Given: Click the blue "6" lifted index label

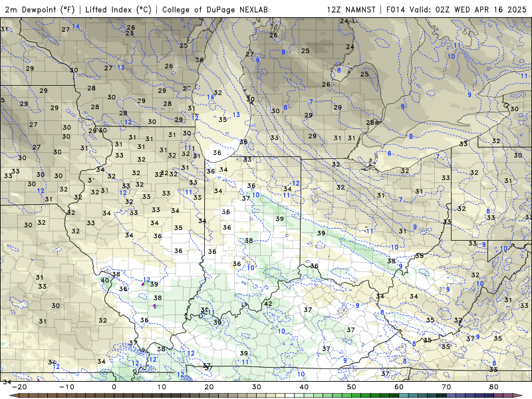Looking at the screenshot, I should [390, 154].
